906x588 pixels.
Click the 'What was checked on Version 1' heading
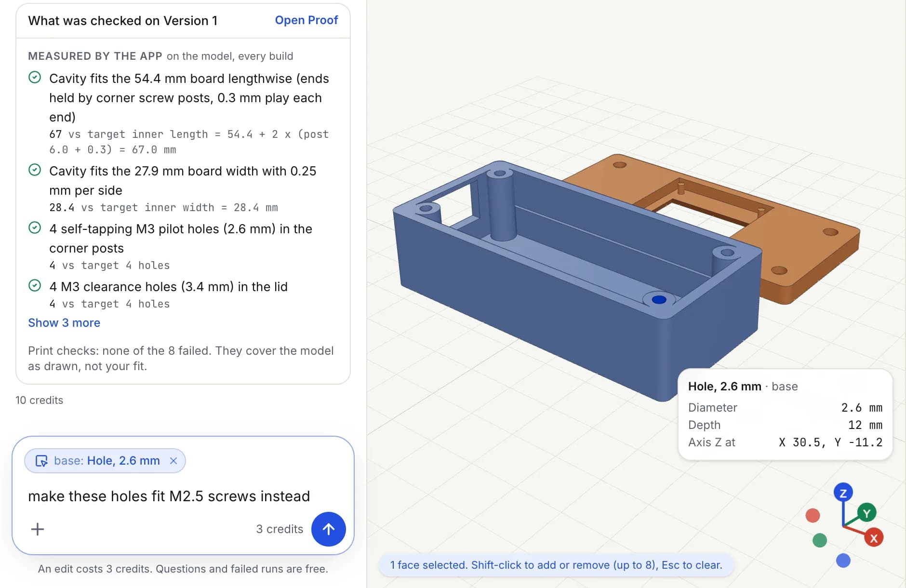(x=123, y=21)
